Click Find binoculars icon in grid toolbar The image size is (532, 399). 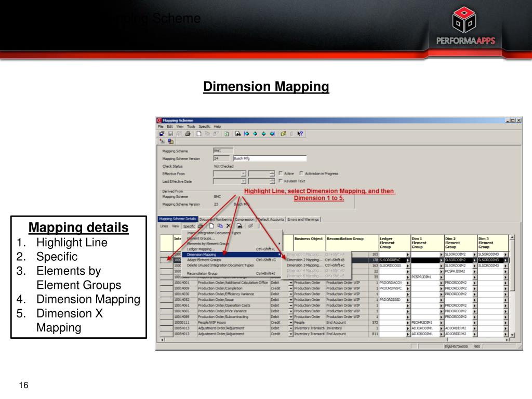240,226
